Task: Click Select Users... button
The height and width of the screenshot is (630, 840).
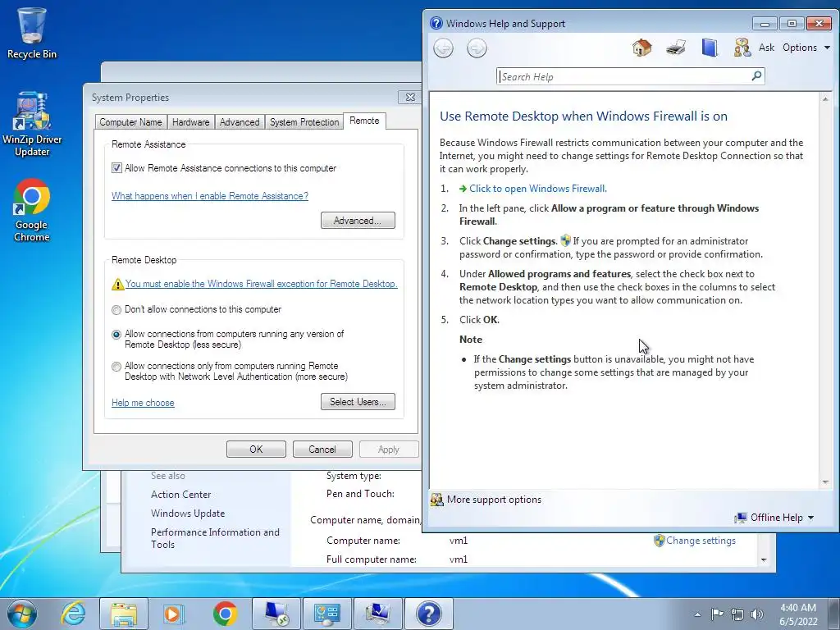Action: 358,402
